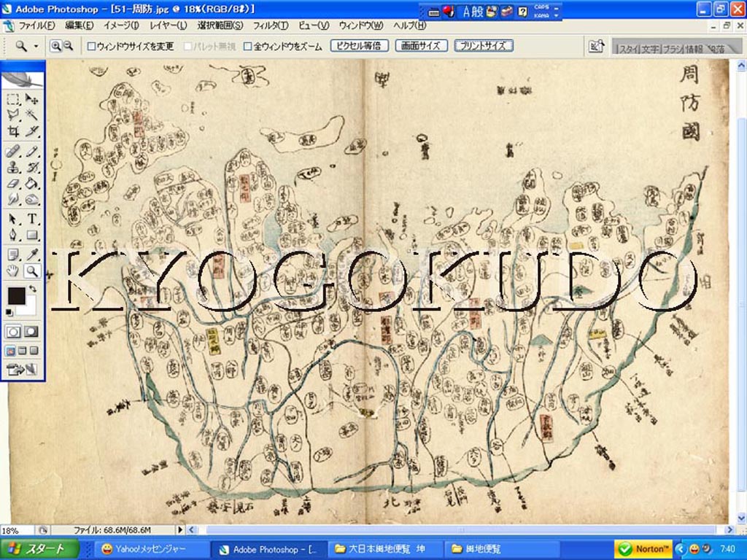Select the Eyedropper tool
Screen dimensions: 747x560
pos(31,254)
